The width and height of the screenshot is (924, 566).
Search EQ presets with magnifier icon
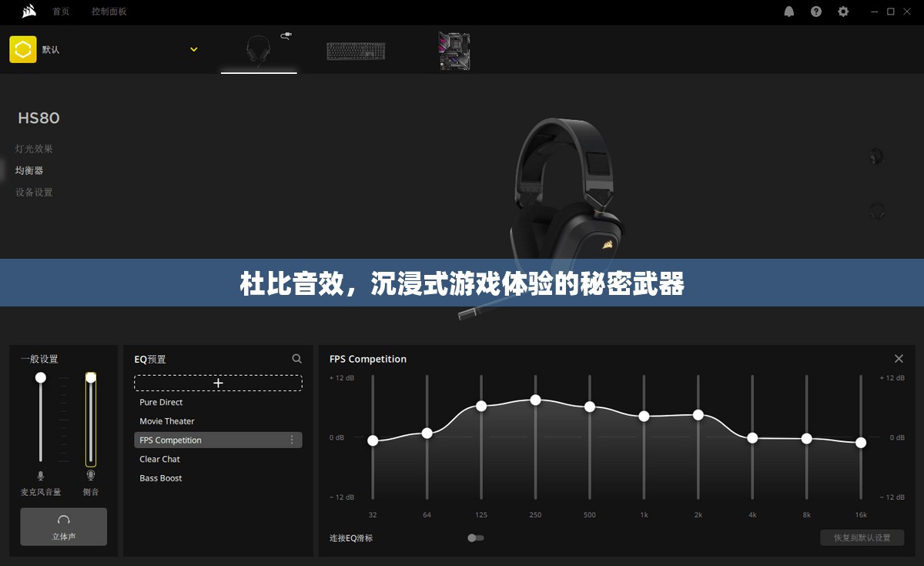tap(297, 359)
